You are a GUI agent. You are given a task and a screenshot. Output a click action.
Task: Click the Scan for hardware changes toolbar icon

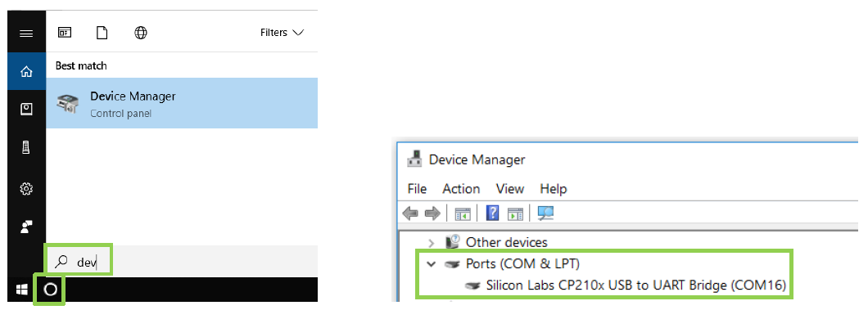(x=545, y=213)
